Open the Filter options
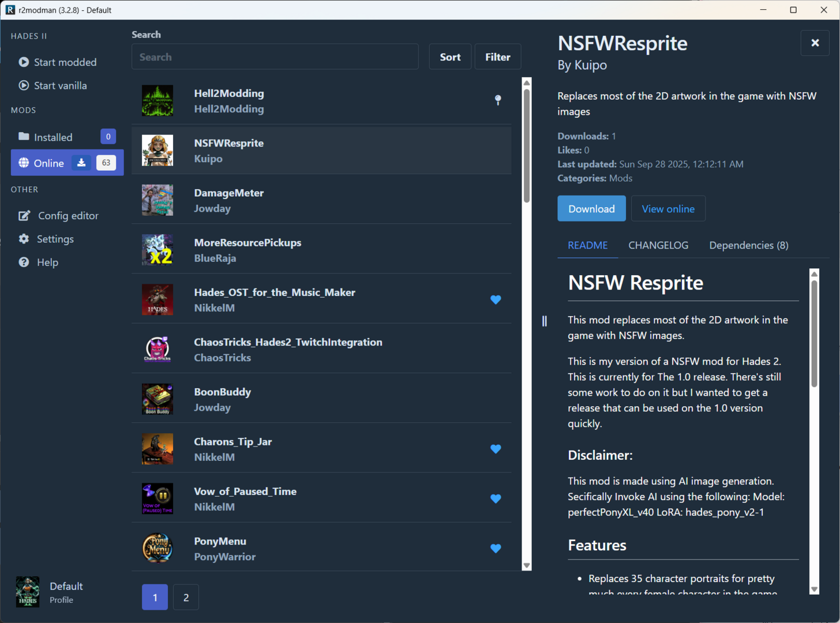840x623 pixels. click(x=498, y=57)
